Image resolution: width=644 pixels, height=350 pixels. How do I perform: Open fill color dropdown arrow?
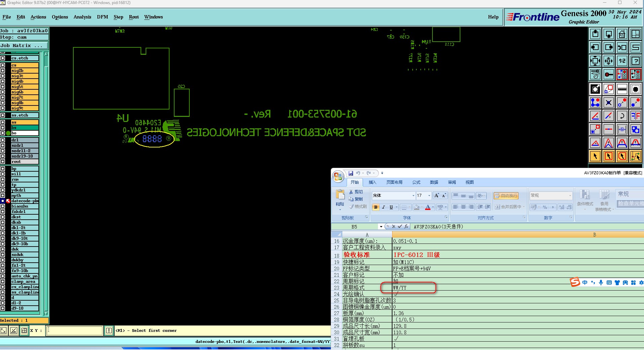pyautogui.click(x=422, y=207)
